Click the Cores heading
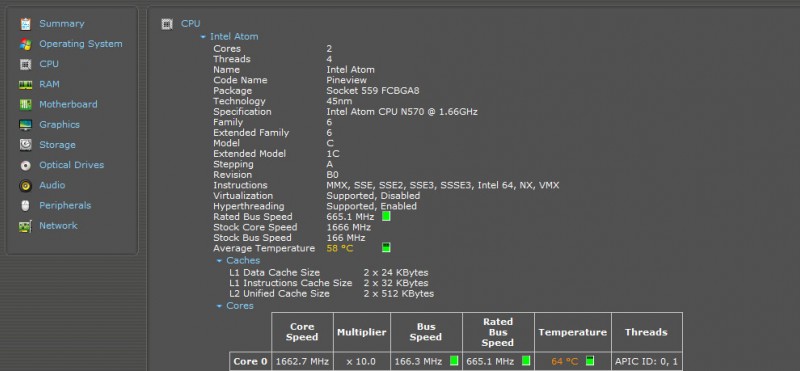The image size is (800, 371). (x=240, y=306)
